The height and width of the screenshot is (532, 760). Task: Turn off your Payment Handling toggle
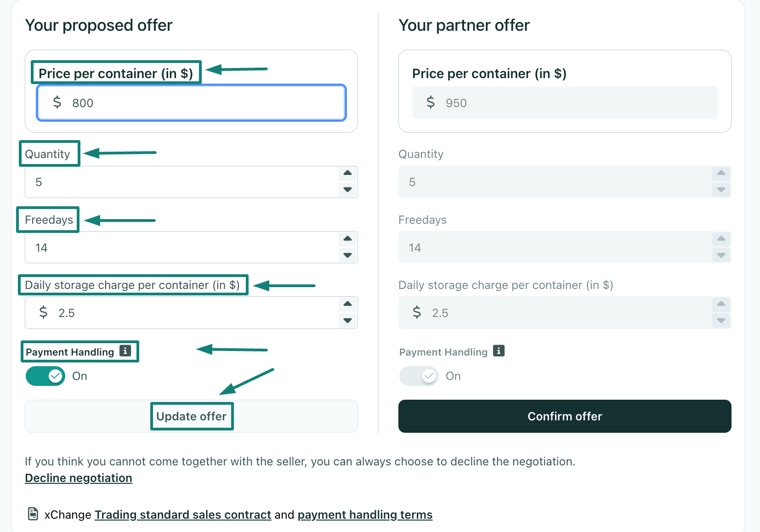45,376
